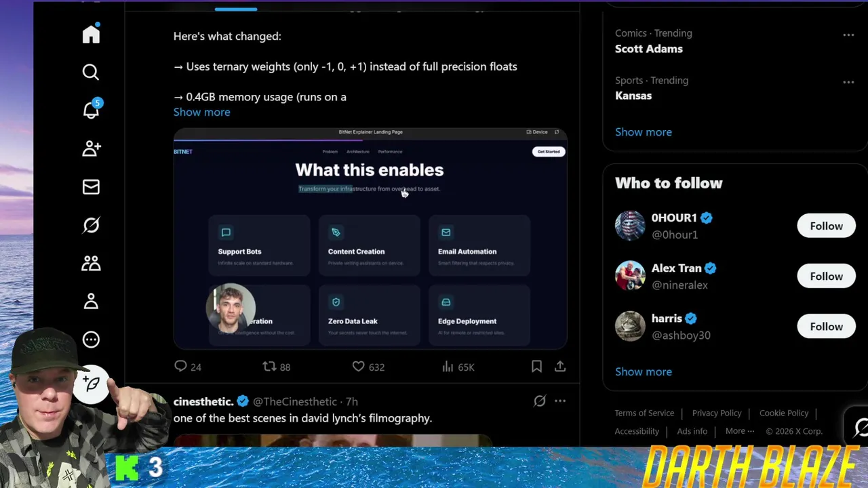This screenshot has width=868, height=488.
Task: Open the 7h timestamp on cinesthetic post
Action: click(351, 402)
